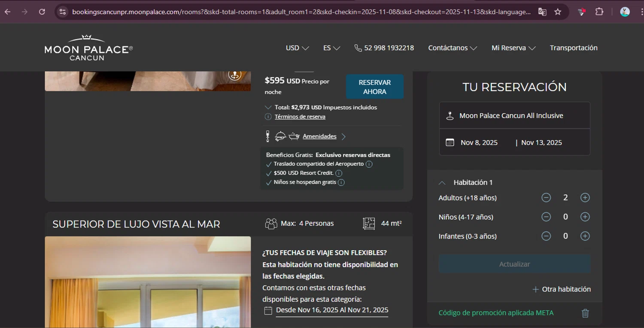Click the RESERVAR AHORA button
This screenshot has height=328, width=644.
click(x=375, y=87)
